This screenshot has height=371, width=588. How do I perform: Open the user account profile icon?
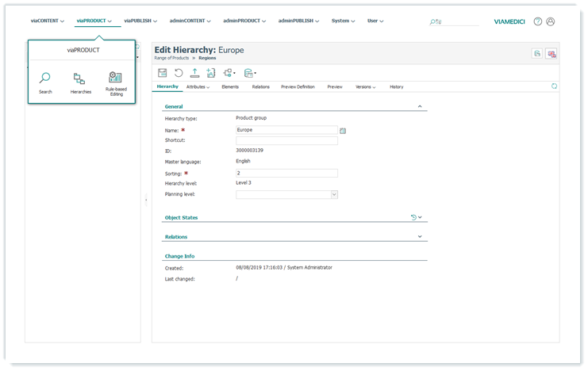point(551,22)
